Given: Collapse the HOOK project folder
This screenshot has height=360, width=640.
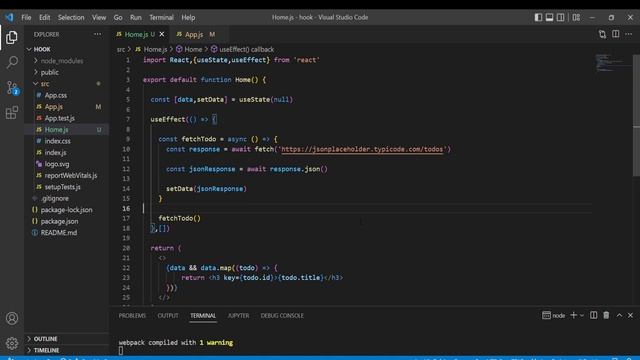Looking at the screenshot, I should 66,49.
